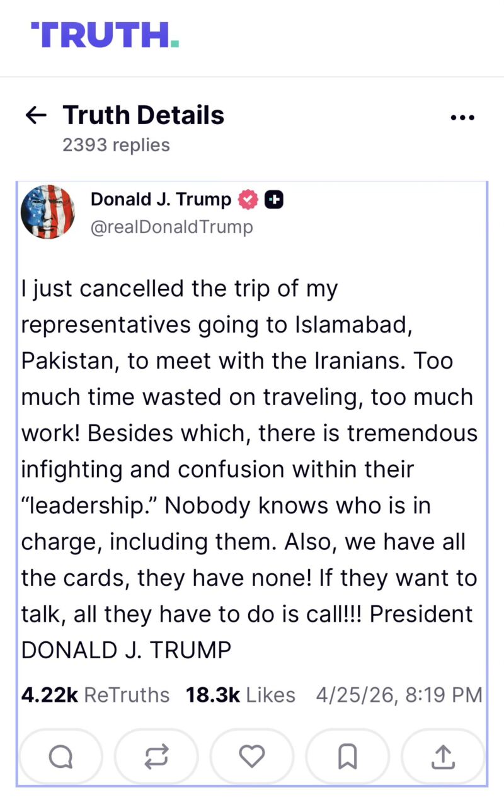
Task: Open the post author's avatar picture
Action: 48,212
